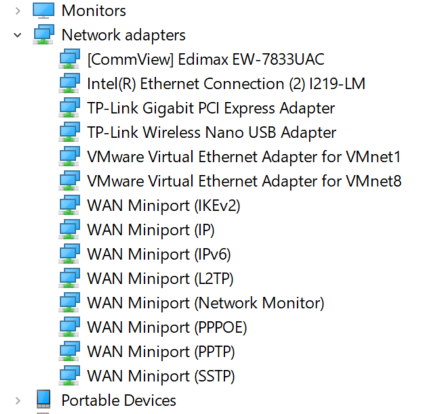Screen dimensions: 434x414
Task: Select WAN Miniport (IP) entry
Action: [x=151, y=230]
